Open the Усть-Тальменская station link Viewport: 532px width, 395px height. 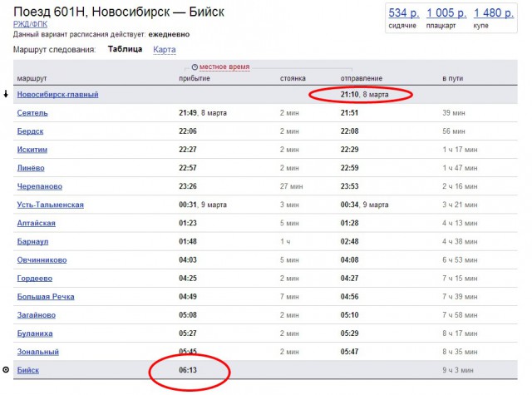click(x=50, y=205)
